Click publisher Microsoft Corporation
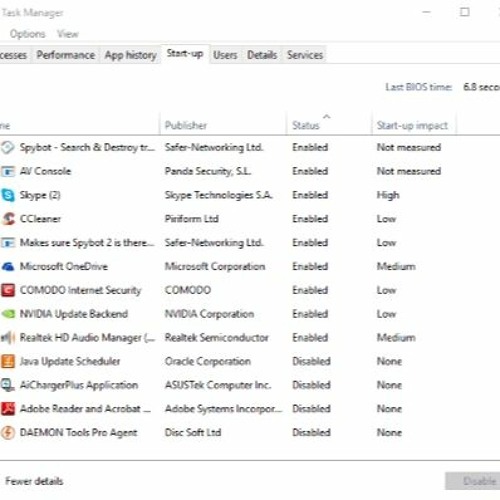500x500 pixels. pos(215,267)
